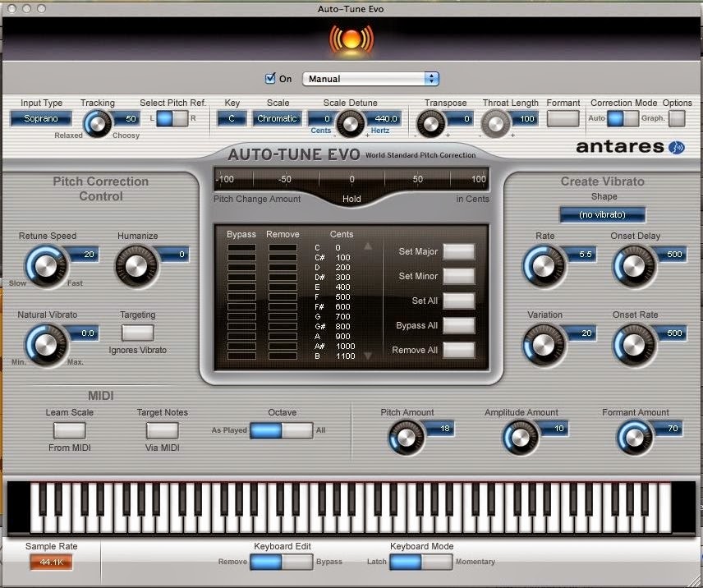Open the vibrato Shape dropdown

point(602,214)
